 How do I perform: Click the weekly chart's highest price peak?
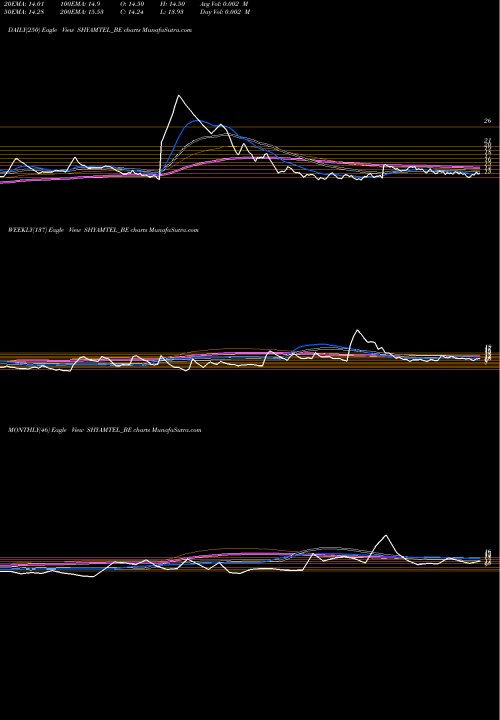click(x=357, y=330)
